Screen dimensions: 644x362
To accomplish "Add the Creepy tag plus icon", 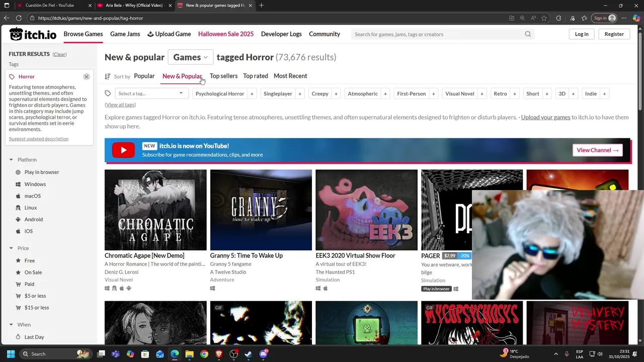I will point(336,94).
